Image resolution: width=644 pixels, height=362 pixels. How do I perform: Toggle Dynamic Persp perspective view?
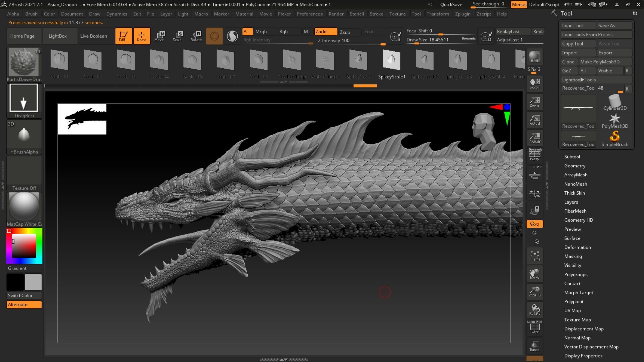535,155
